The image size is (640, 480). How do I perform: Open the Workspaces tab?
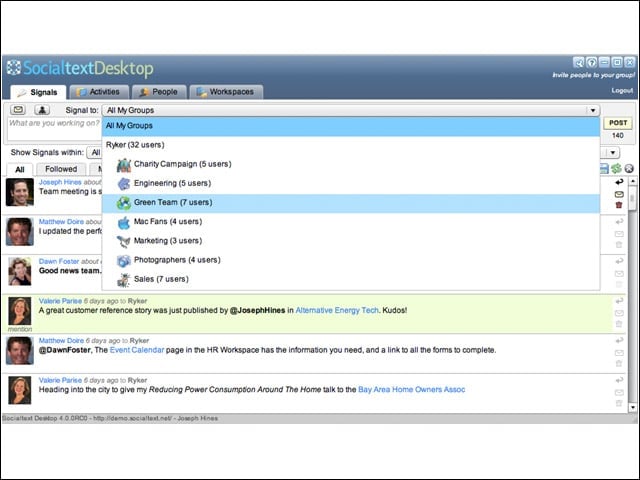[226, 92]
